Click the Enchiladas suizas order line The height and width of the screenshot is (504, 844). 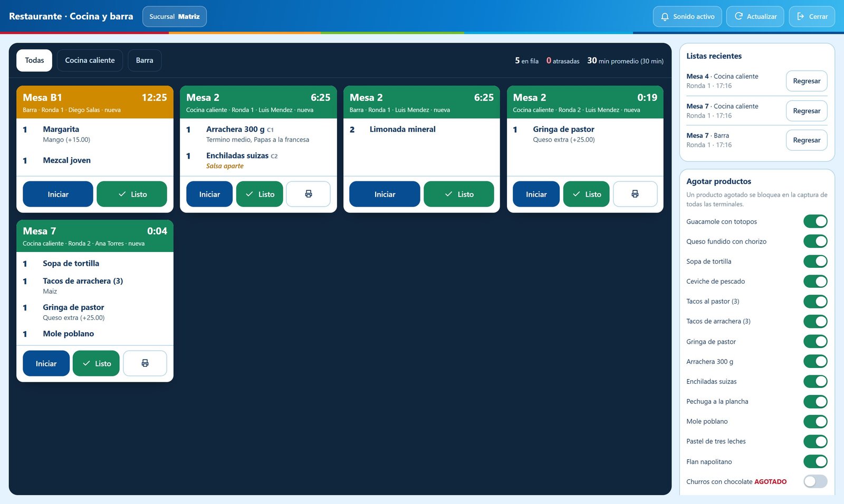pyautogui.click(x=258, y=160)
